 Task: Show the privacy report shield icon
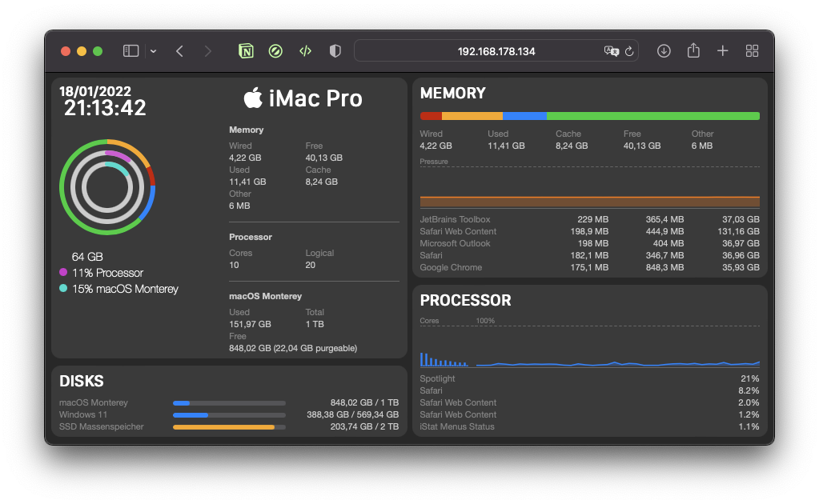pyautogui.click(x=335, y=50)
